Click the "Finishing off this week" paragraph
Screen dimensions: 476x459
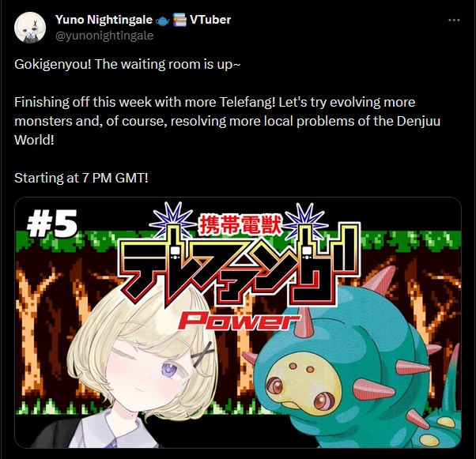(x=227, y=121)
